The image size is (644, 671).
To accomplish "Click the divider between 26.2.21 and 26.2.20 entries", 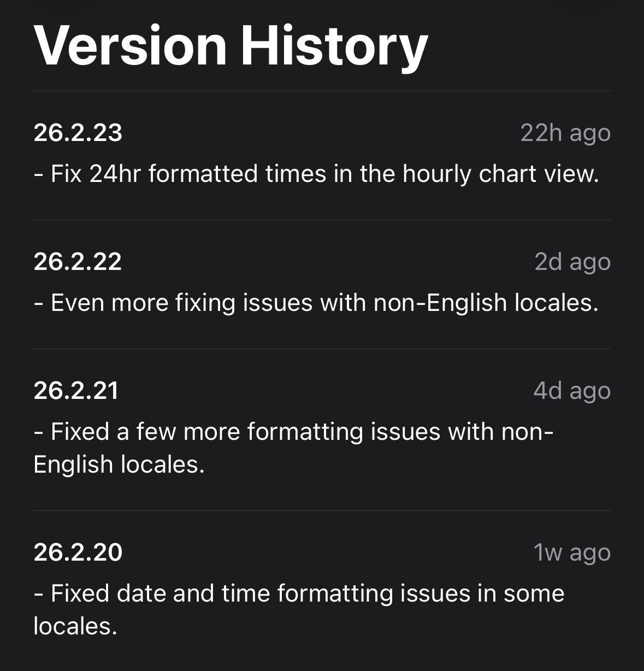I will (322, 511).
